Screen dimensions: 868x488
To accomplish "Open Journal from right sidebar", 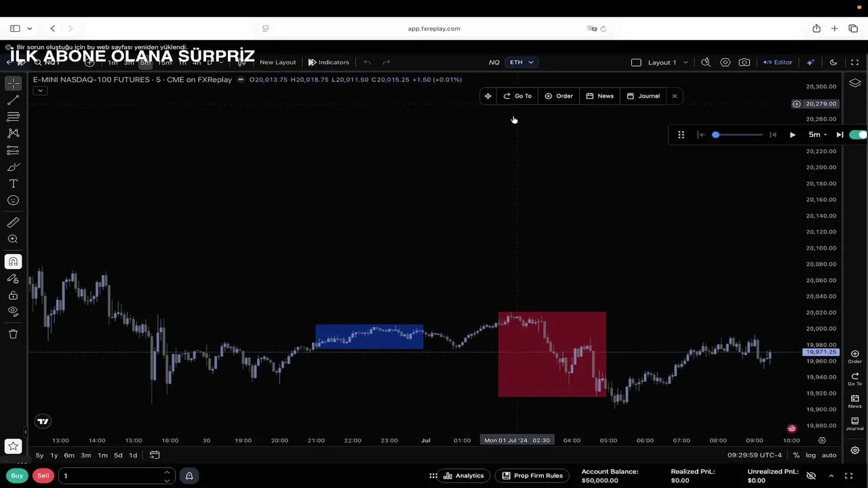I will click(854, 424).
